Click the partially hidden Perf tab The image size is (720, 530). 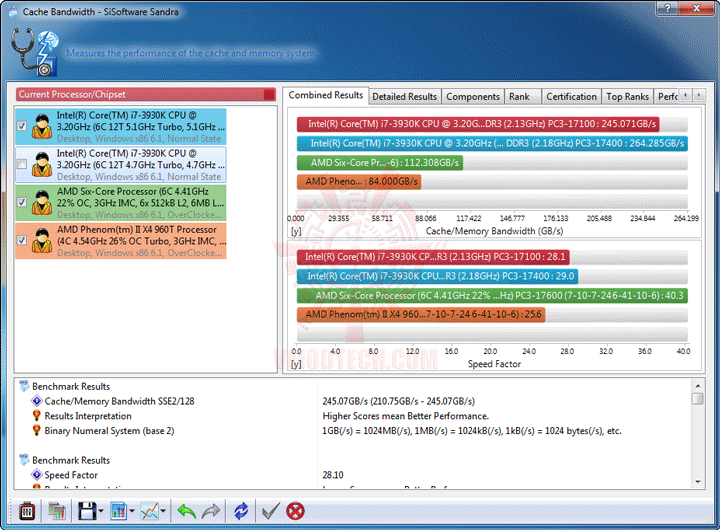click(x=667, y=96)
